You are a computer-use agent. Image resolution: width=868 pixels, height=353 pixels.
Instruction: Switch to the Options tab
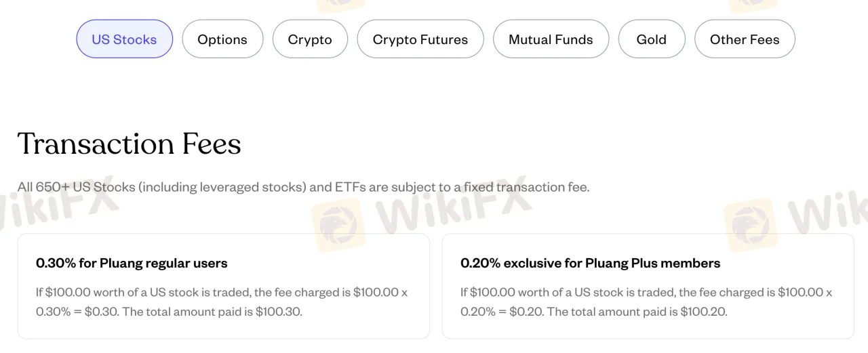222,39
